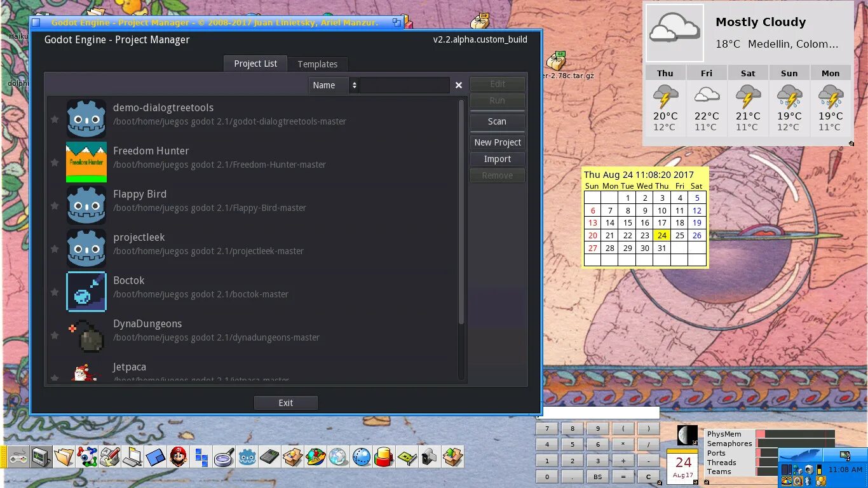This screenshot has width=868, height=488.
Task: Click the project list vertical scrollbar
Action: 462,213
